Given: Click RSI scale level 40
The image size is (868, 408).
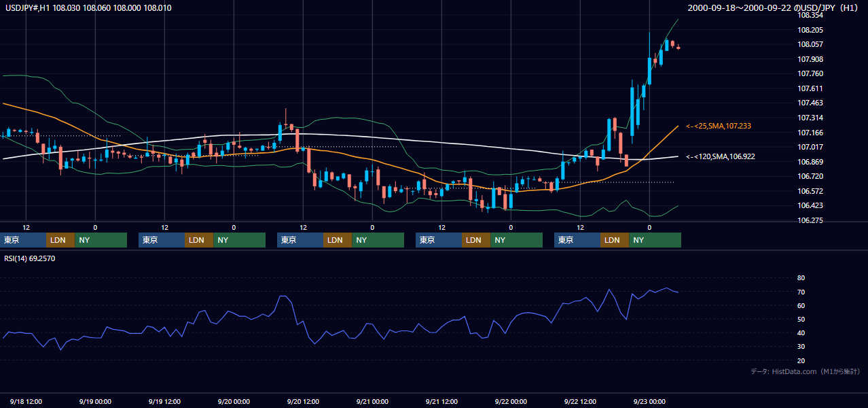Looking at the screenshot, I should click(801, 333).
